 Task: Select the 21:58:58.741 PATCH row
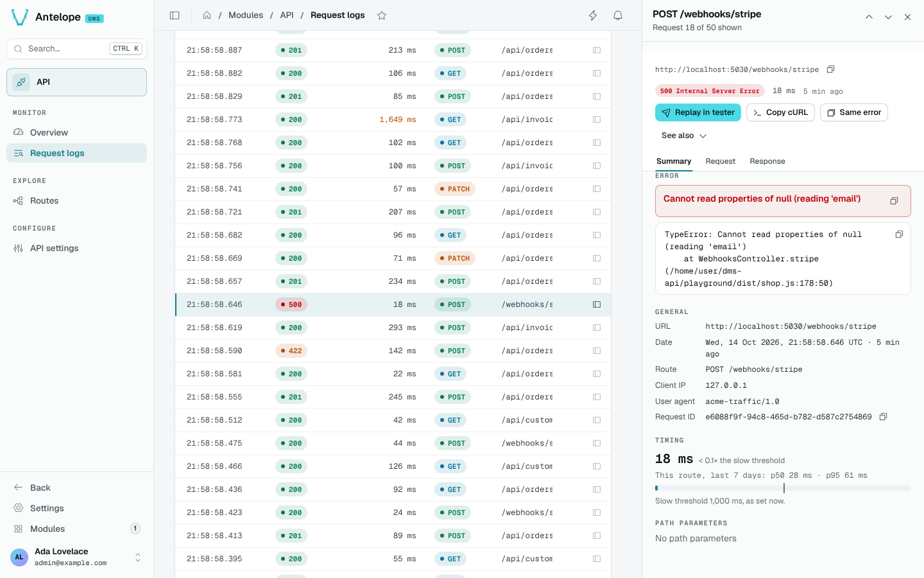point(393,189)
